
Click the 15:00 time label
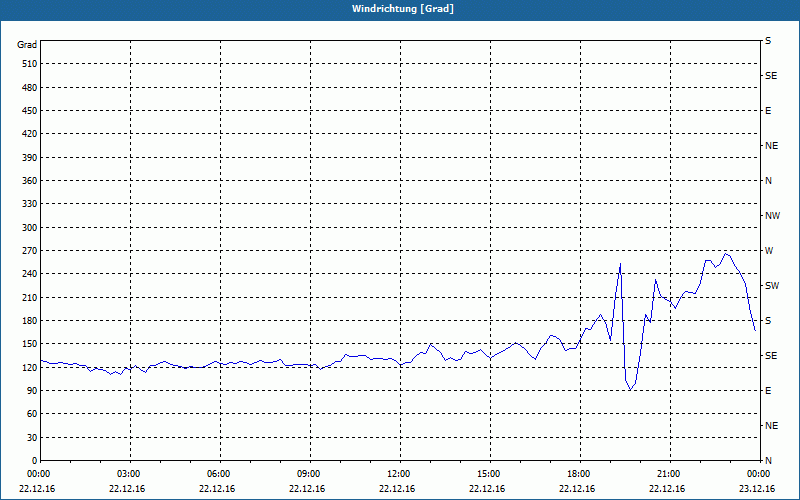click(x=489, y=474)
